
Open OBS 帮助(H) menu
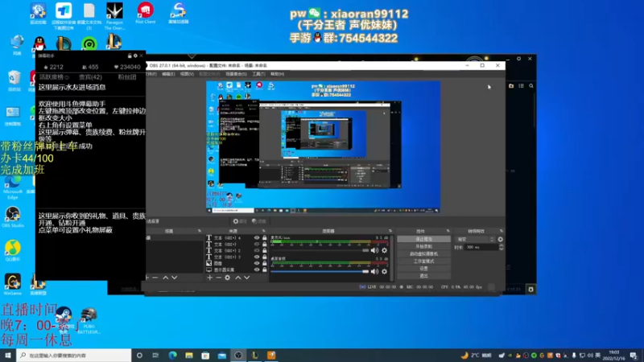point(277,74)
